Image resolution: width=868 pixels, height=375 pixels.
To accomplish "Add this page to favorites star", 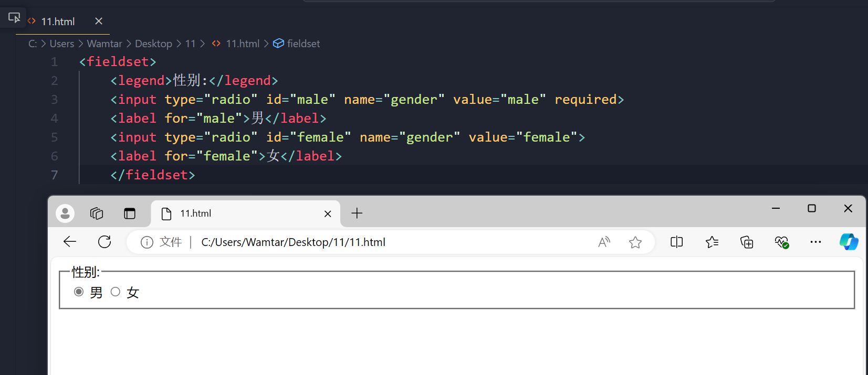I will (635, 242).
